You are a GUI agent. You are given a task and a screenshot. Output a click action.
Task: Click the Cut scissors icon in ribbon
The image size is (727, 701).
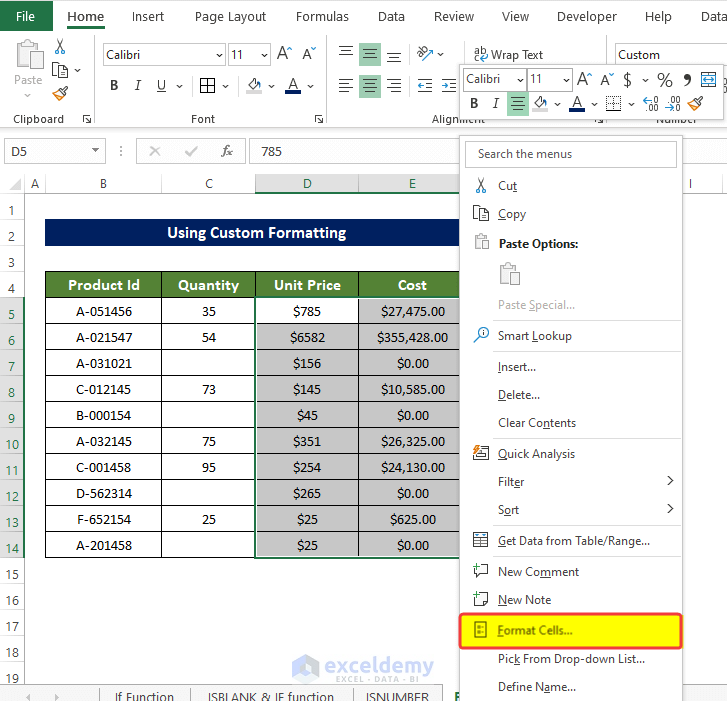coord(60,46)
